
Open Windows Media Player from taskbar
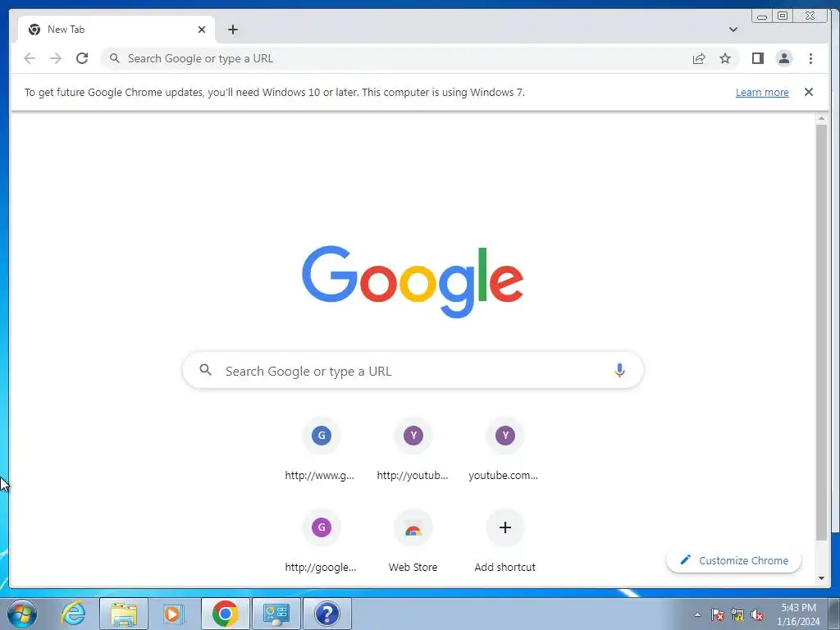click(174, 614)
